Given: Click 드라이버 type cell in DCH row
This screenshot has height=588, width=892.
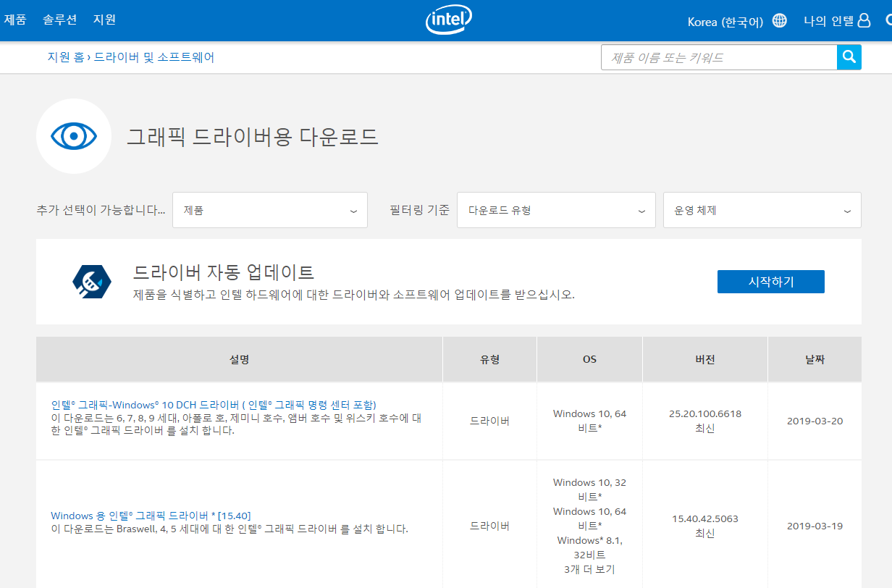Looking at the screenshot, I should tap(490, 421).
